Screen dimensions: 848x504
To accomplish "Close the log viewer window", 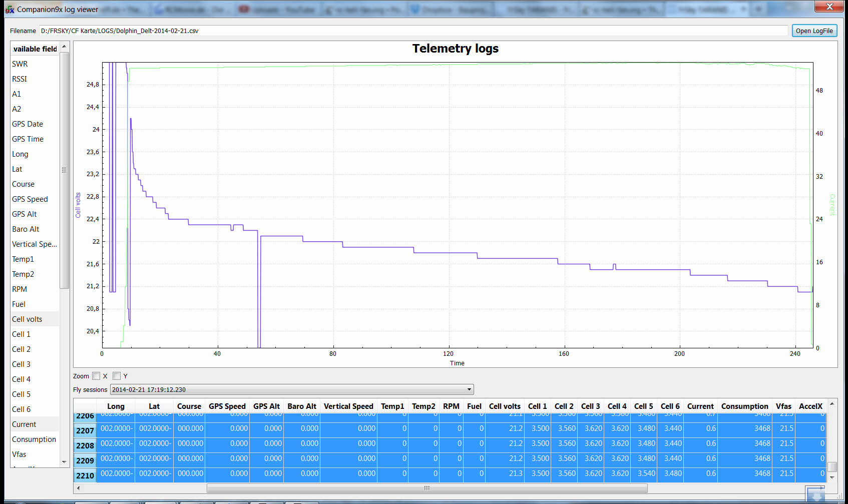I will [829, 7].
